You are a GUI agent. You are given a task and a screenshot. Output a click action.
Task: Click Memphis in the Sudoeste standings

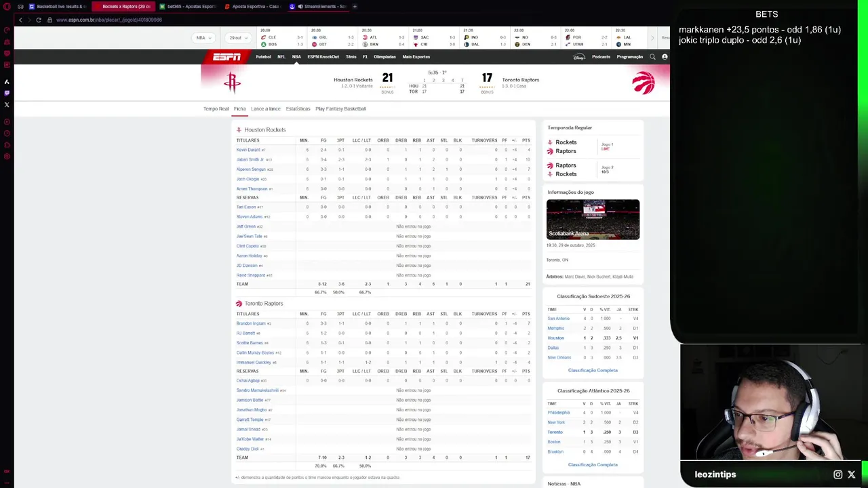click(555, 329)
